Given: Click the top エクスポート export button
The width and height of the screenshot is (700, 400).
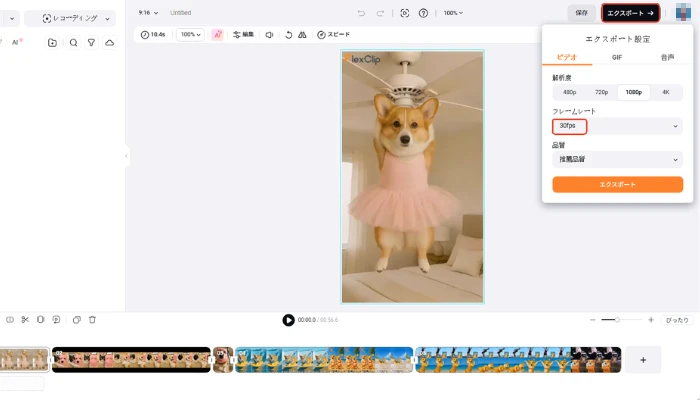Looking at the screenshot, I should pos(630,13).
